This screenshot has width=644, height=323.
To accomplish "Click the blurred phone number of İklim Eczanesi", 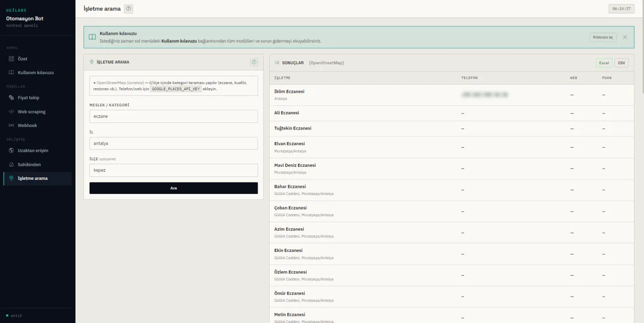I will click(x=485, y=95).
